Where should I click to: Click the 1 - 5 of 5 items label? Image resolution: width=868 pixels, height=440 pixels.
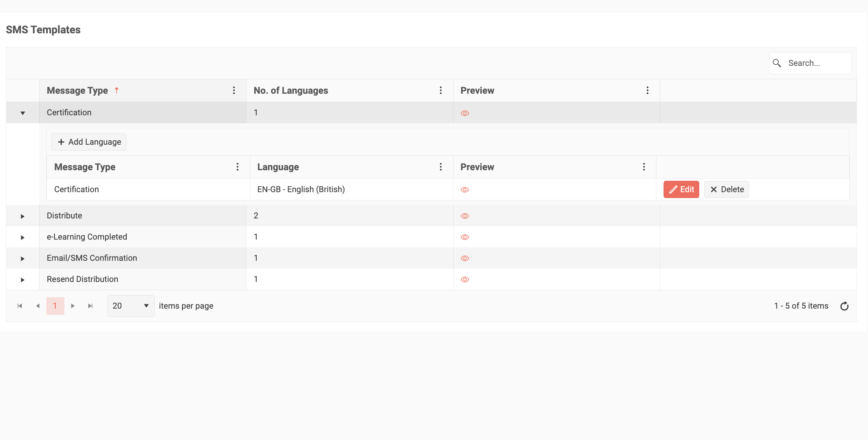pyautogui.click(x=801, y=306)
